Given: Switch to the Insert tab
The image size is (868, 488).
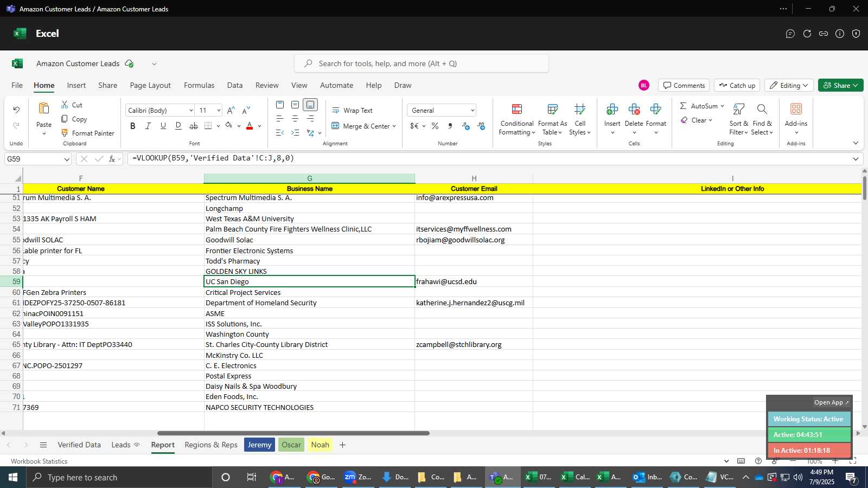Looking at the screenshot, I should point(76,85).
